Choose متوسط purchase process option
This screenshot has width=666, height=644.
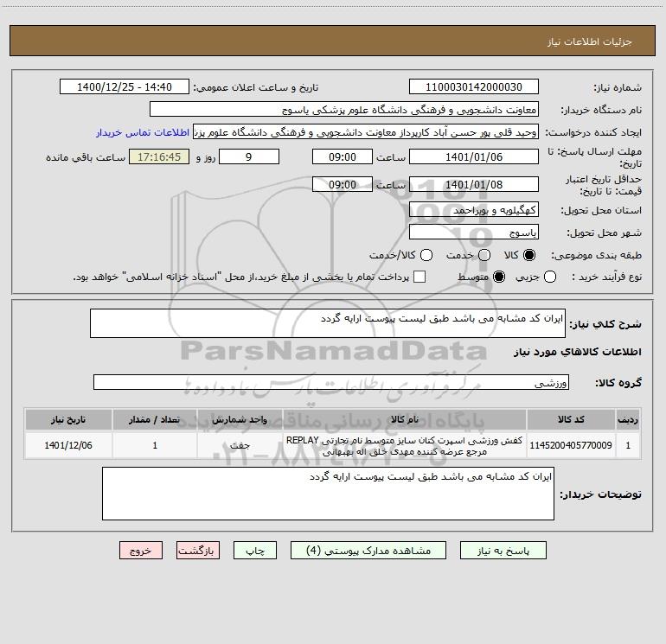tap(499, 277)
